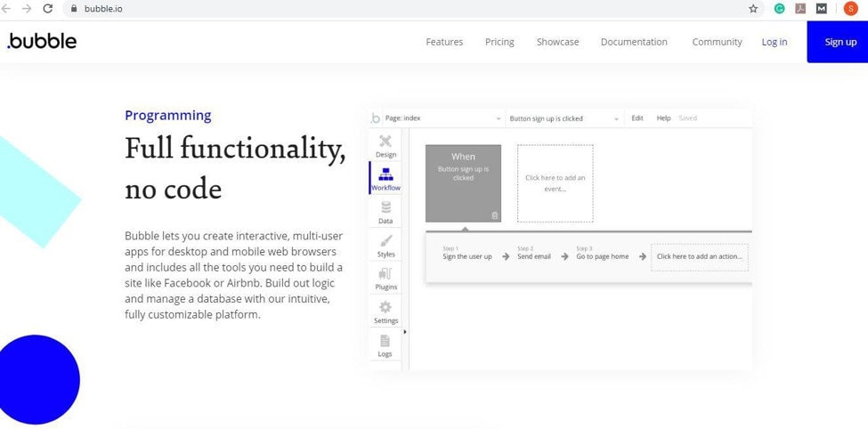Click the Programming heading text
The image size is (868, 429).
point(167,115)
